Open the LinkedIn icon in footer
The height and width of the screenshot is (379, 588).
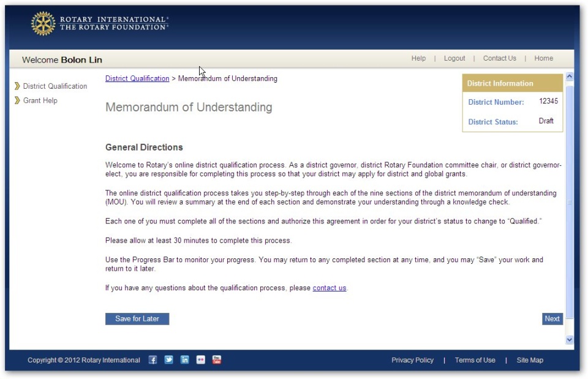[x=185, y=360]
